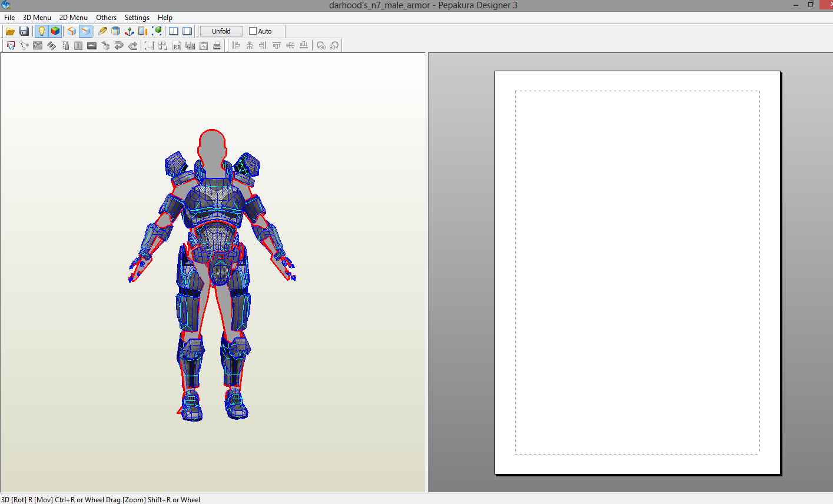Click the blue-orange panel size icon
The image size is (833, 504).
pos(143,31)
